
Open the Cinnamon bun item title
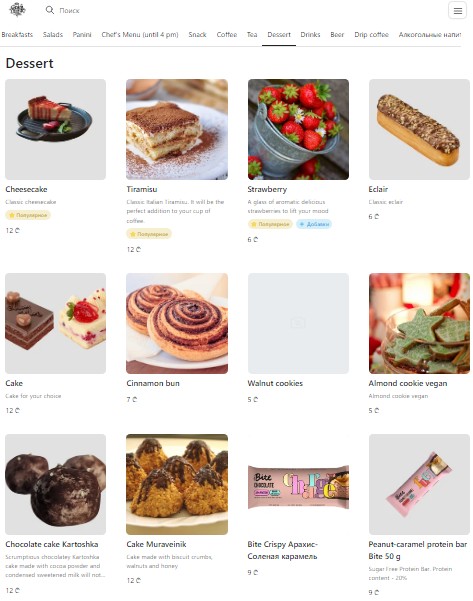153,383
